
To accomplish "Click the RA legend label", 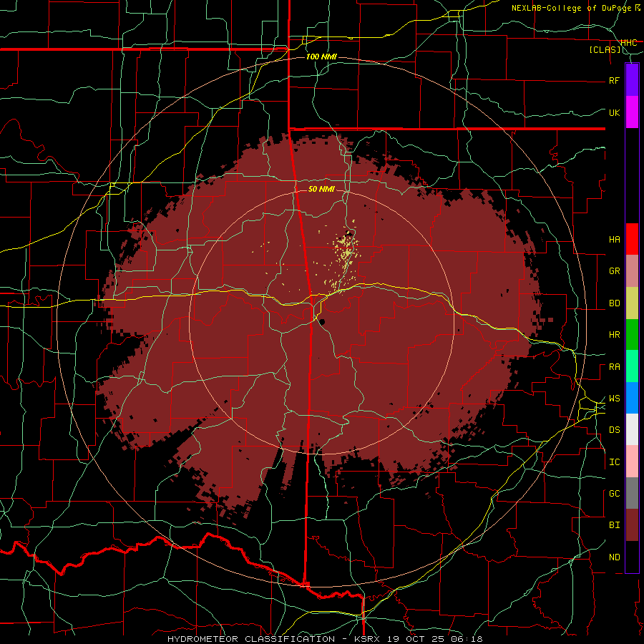I will pyautogui.click(x=615, y=366).
